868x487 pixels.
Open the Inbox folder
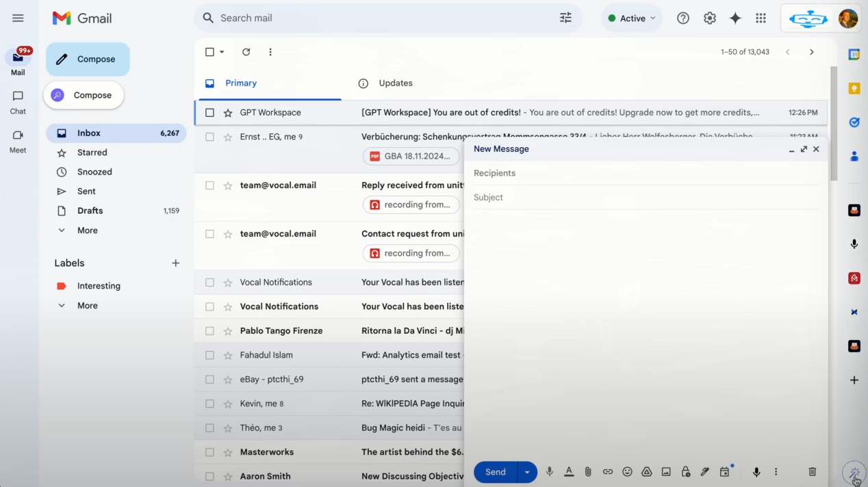[116, 133]
